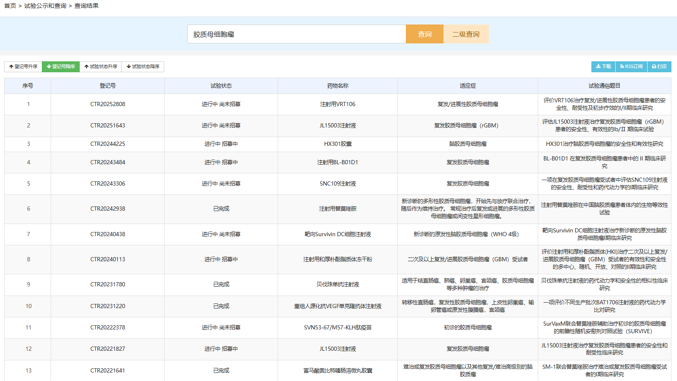This screenshot has width=677, height=381.
Task: Open the RSS订阅 subscription button
Action: tap(631, 67)
